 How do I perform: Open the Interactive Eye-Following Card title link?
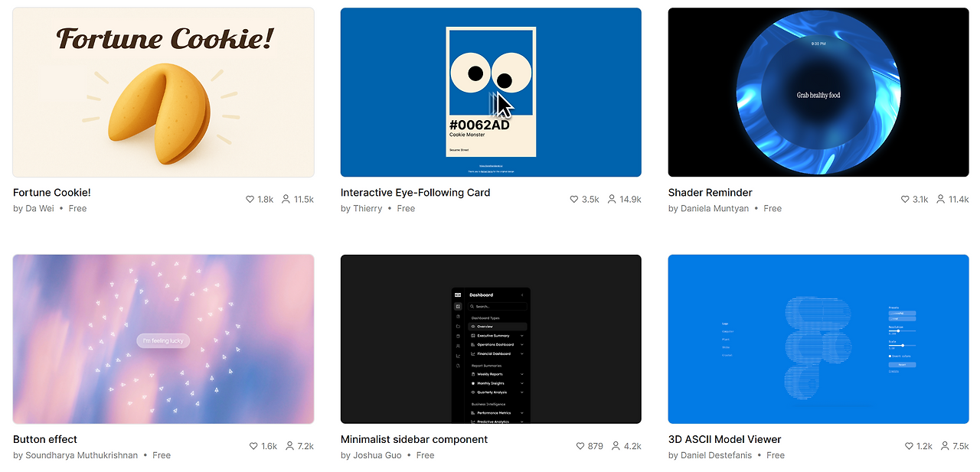point(416,193)
